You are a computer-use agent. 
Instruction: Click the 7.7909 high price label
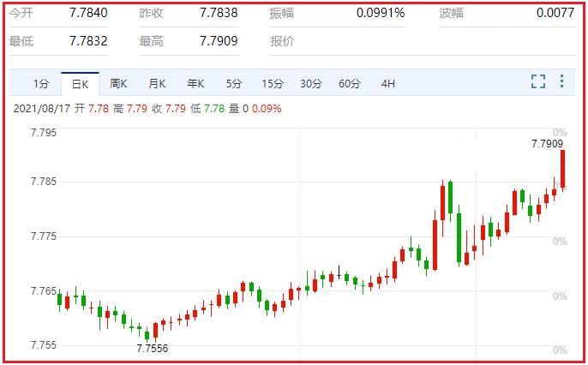pyautogui.click(x=547, y=144)
